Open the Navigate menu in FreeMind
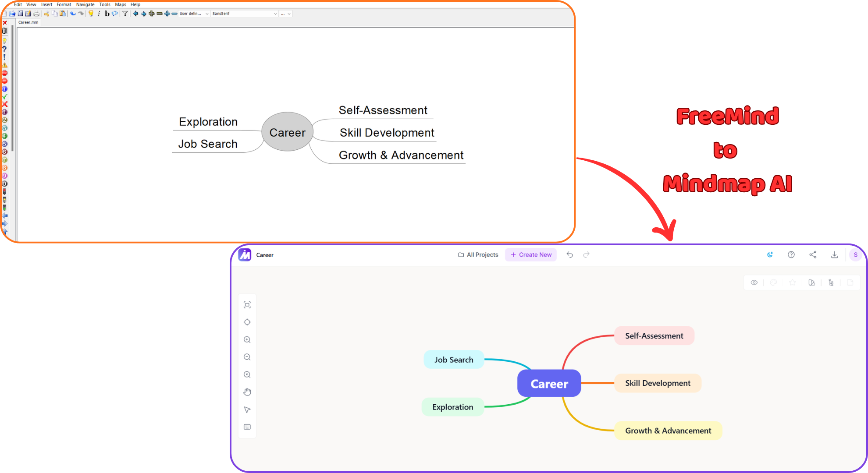This screenshot has width=868, height=473. [x=85, y=4]
